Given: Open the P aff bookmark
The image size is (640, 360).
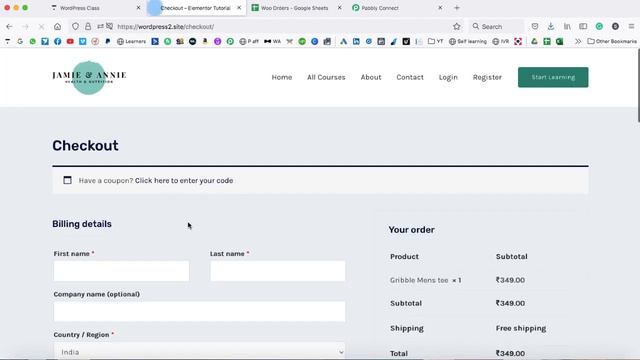Looking at the screenshot, I should coord(249,41).
